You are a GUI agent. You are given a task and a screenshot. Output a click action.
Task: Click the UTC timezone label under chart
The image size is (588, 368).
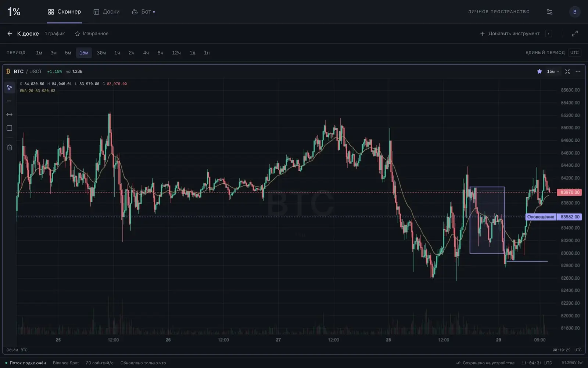578,350
